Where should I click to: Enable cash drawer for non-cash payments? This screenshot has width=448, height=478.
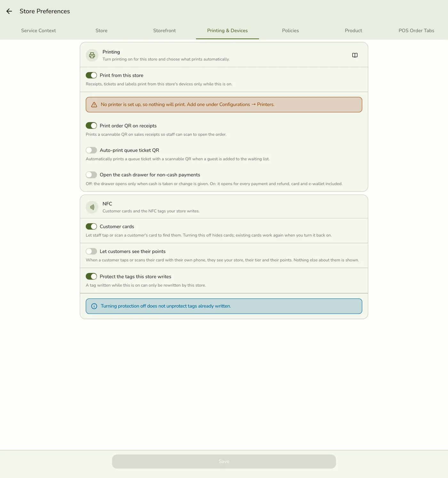tap(91, 175)
